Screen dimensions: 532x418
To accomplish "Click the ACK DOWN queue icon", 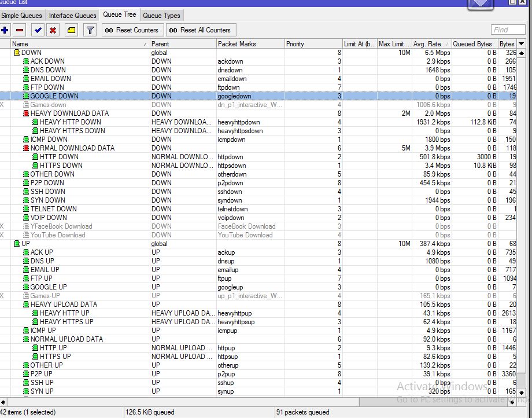I will click(x=26, y=61).
